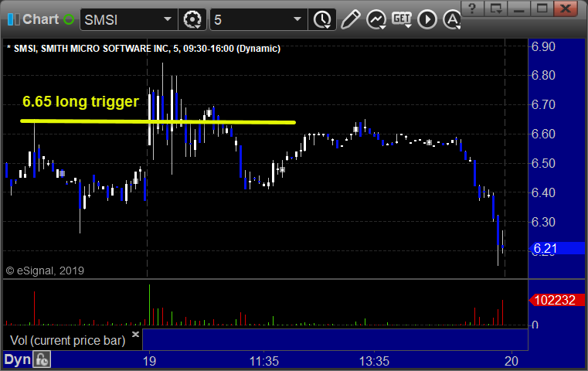Select the pencil drawing tools icon
Screen dimensions: 588x371
point(350,19)
